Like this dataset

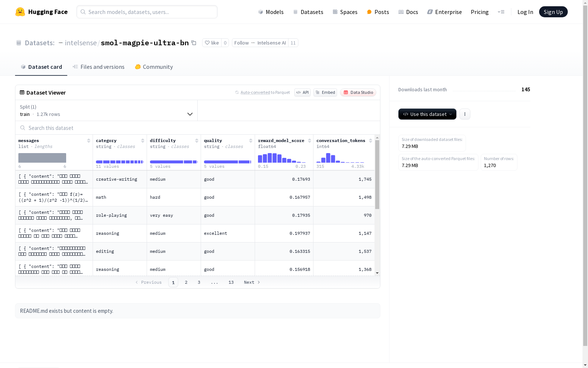212,43
